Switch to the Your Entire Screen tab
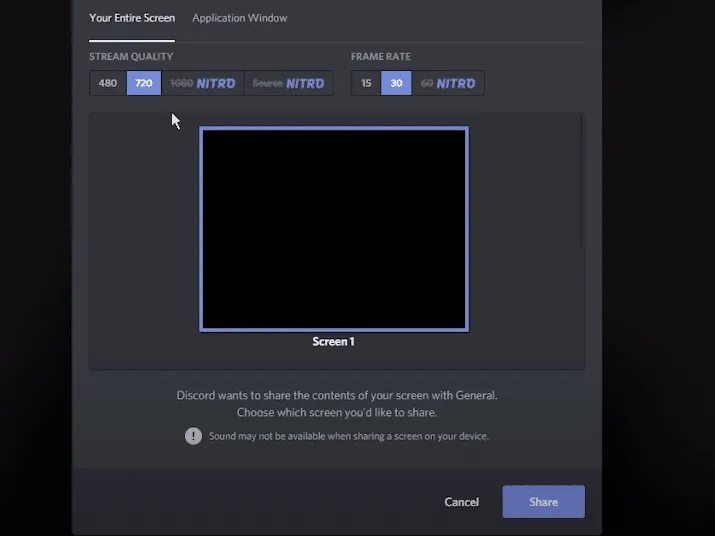This screenshot has width=715, height=536. (x=132, y=18)
